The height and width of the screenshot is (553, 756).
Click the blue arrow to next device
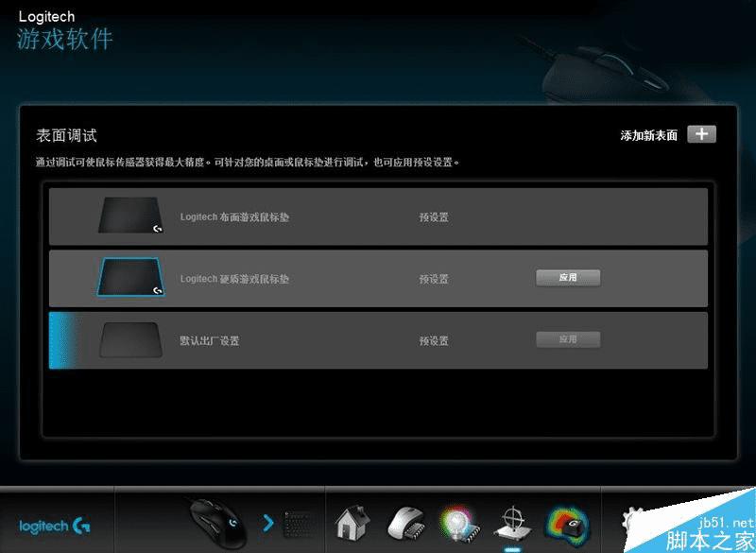tap(268, 523)
